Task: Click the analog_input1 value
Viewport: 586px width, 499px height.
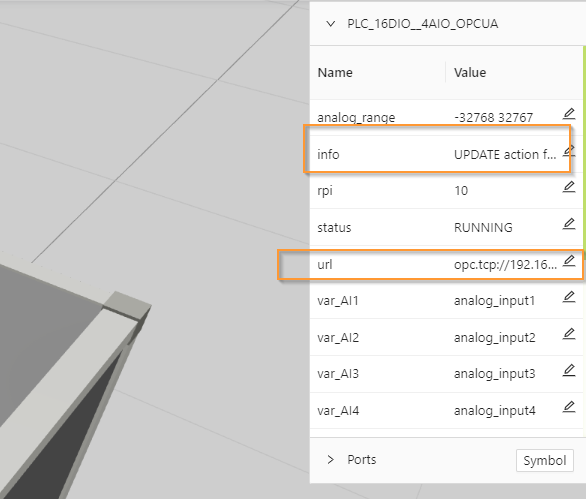Action: pyautogui.click(x=494, y=301)
